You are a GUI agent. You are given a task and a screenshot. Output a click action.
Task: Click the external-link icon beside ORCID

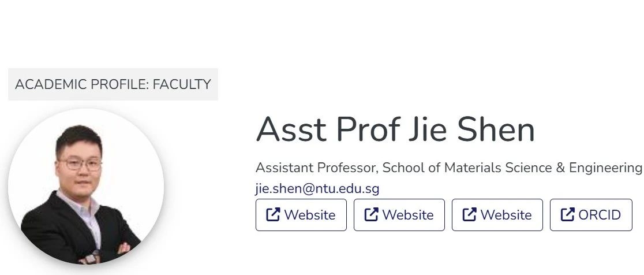(568, 214)
